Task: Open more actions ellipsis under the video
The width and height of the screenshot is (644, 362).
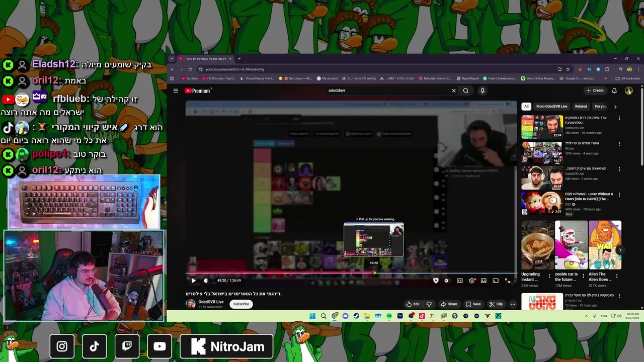Action: (513, 304)
